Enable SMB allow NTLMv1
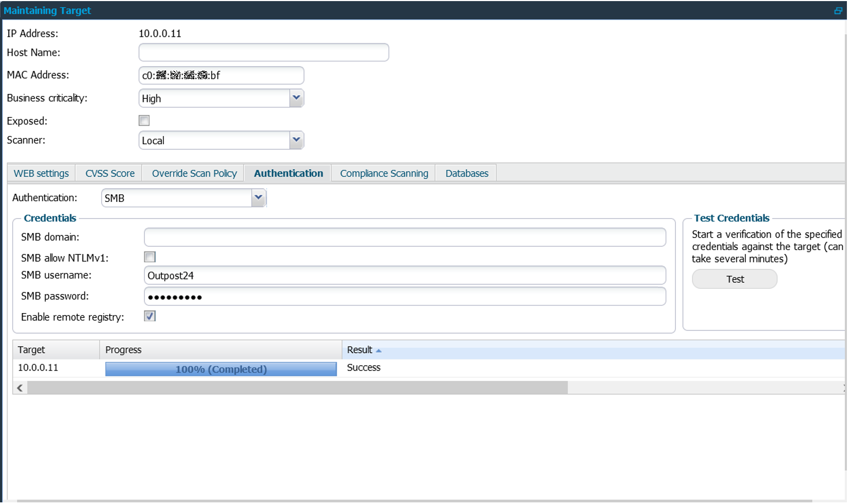Screen dimensions: 848x504 [149, 257]
